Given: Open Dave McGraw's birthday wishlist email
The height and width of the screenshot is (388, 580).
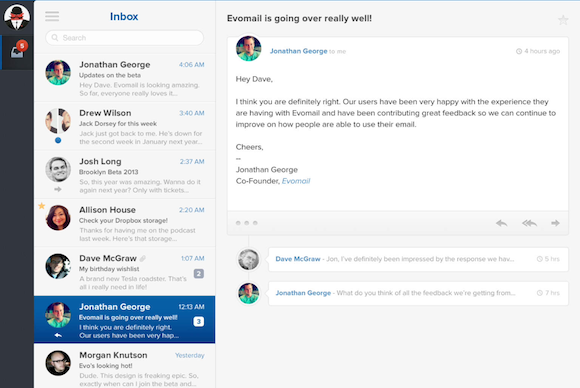Looking at the screenshot, I should point(125,272).
